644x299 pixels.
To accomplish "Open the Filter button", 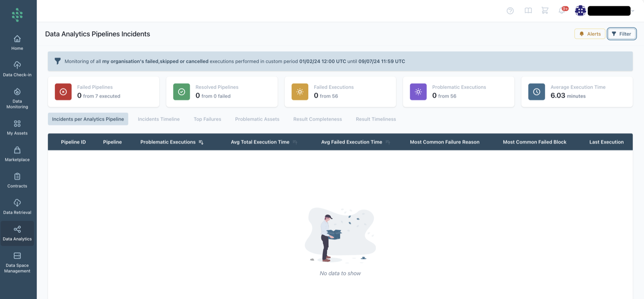I will pos(621,34).
